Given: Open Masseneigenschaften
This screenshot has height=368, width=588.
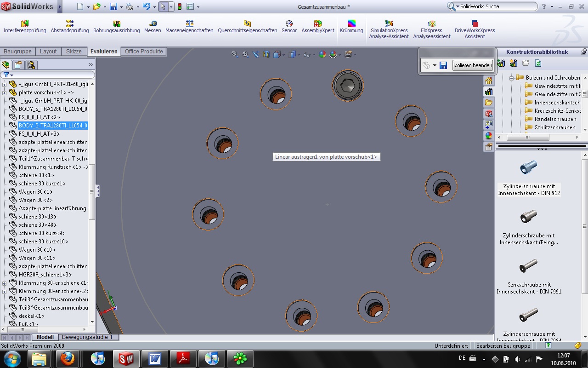Looking at the screenshot, I should click(189, 26).
